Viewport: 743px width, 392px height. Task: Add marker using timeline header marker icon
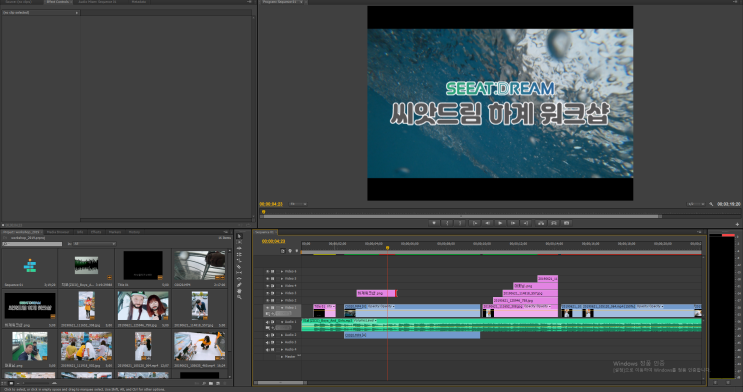[x=297, y=251]
